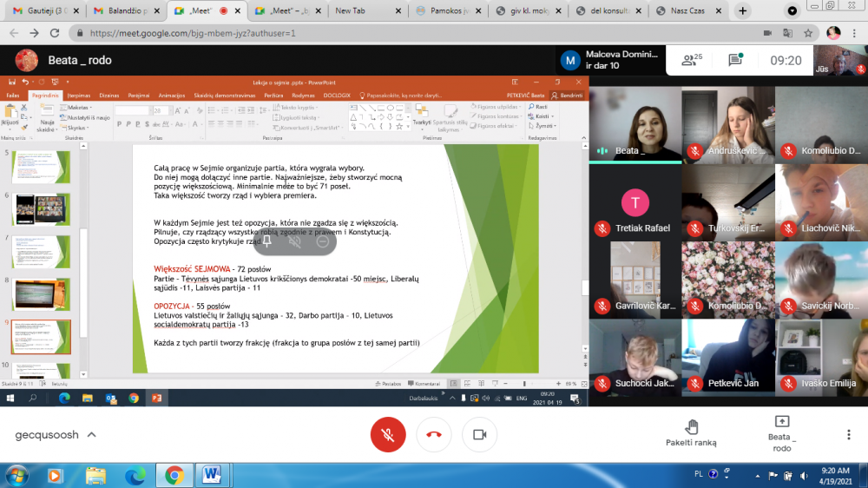The image size is (868, 488).
Task: Open Windows Start menu orb
Action: click(x=16, y=475)
